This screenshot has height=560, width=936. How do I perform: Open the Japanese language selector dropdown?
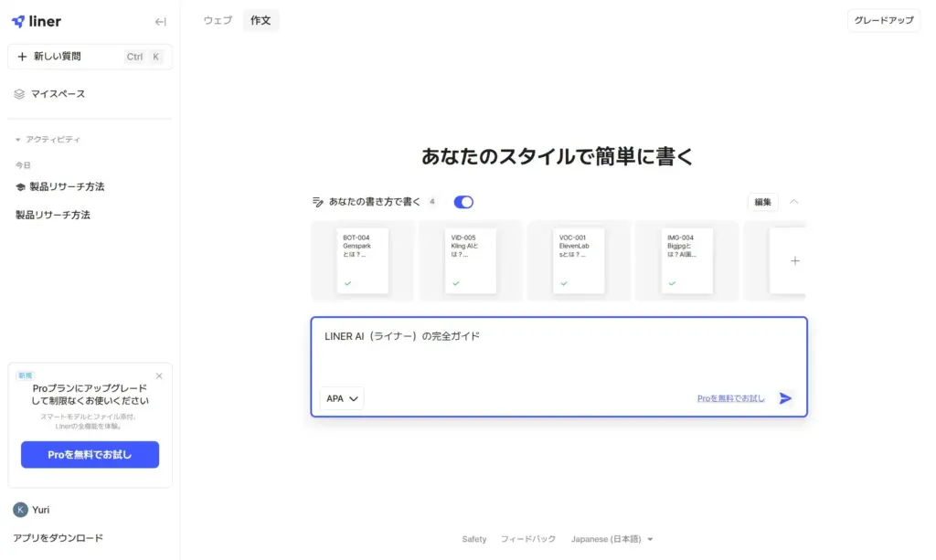point(612,539)
